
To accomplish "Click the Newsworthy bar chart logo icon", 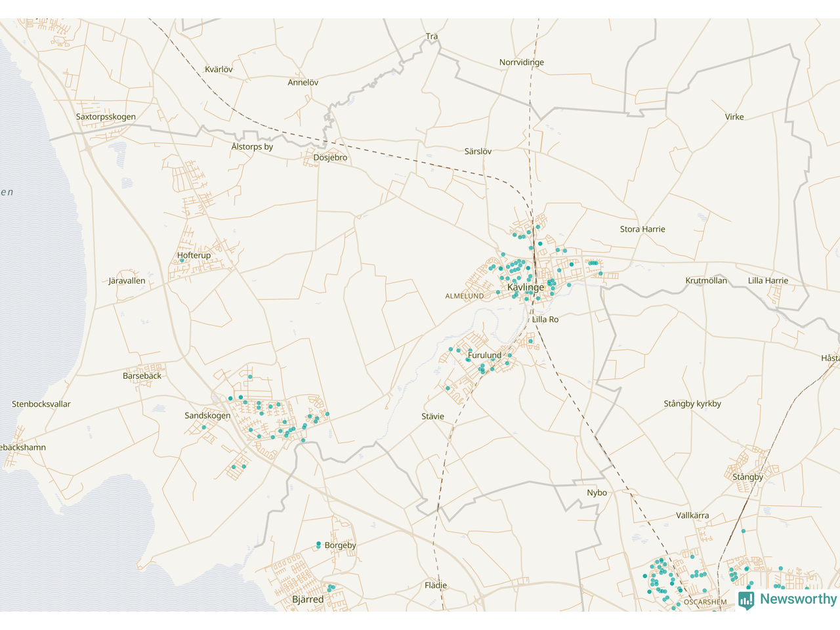I will (x=746, y=600).
